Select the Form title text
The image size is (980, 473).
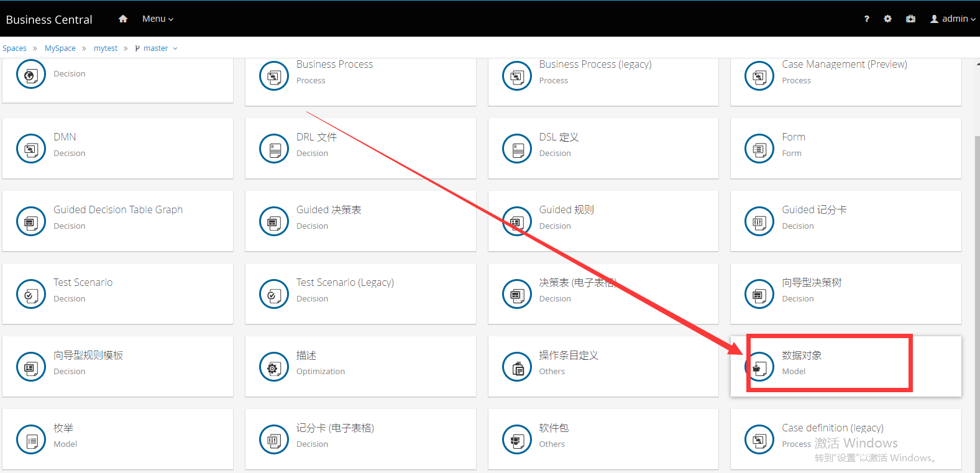tap(794, 137)
